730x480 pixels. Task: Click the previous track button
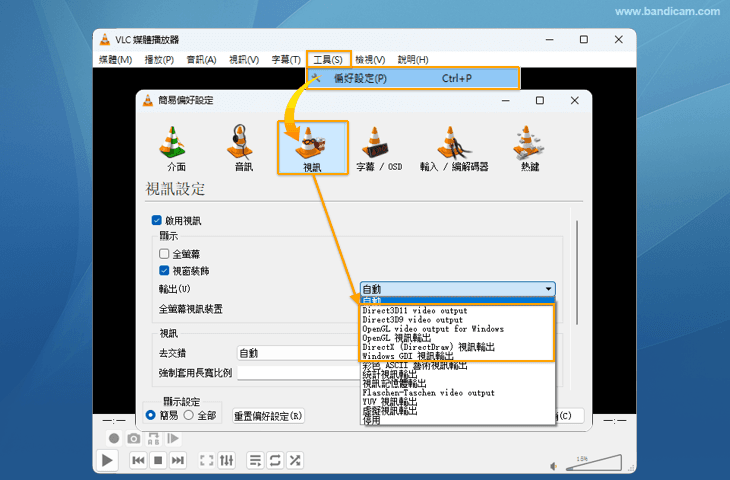click(x=138, y=460)
